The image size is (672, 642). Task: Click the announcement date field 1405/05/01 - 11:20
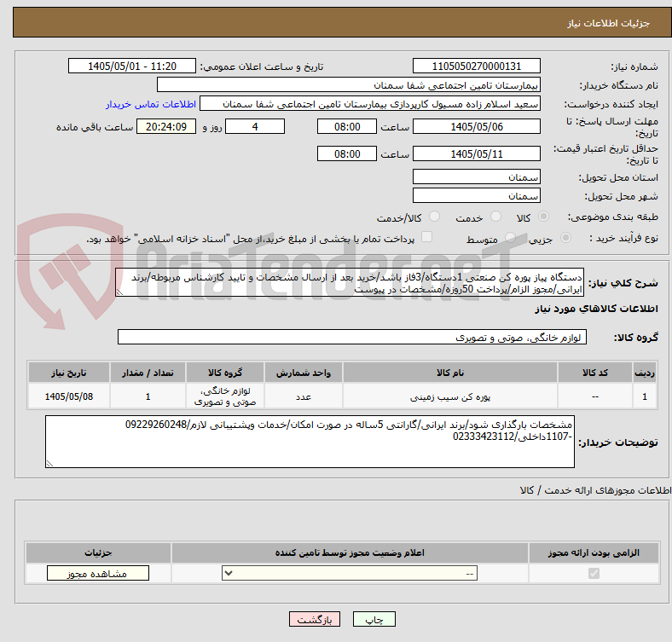coord(132,66)
